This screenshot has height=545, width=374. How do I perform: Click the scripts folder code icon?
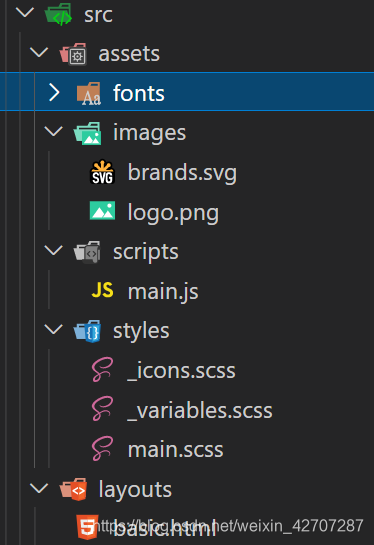(x=87, y=252)
